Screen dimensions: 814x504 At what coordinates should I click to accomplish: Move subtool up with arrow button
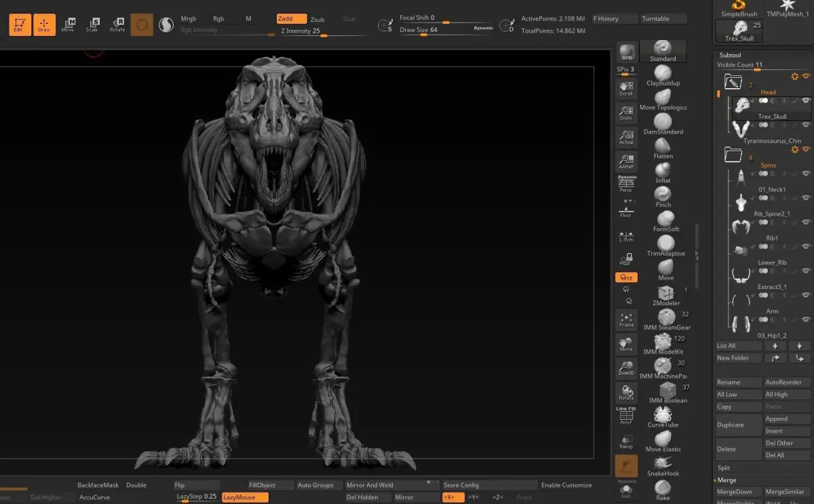775,346
